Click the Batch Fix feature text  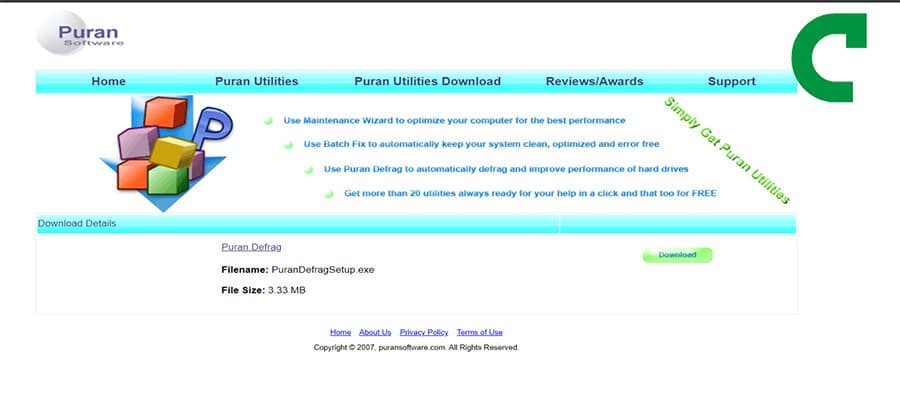482,145
